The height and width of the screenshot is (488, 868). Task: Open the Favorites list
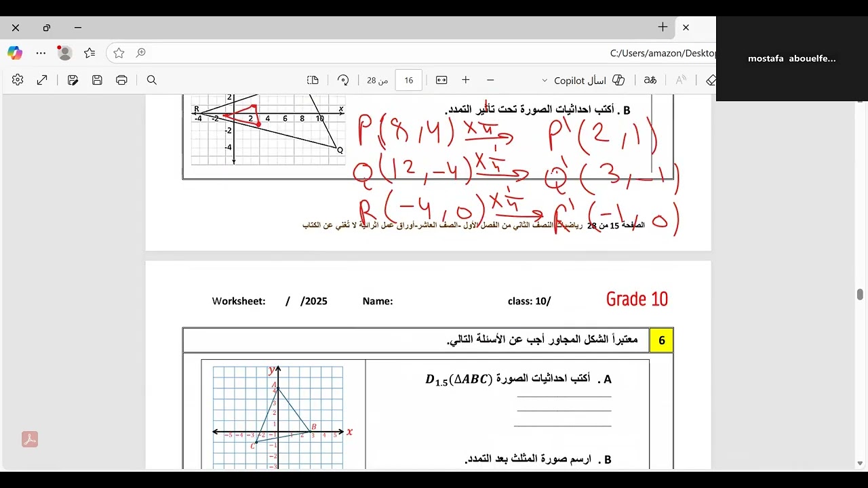point(90,53)
